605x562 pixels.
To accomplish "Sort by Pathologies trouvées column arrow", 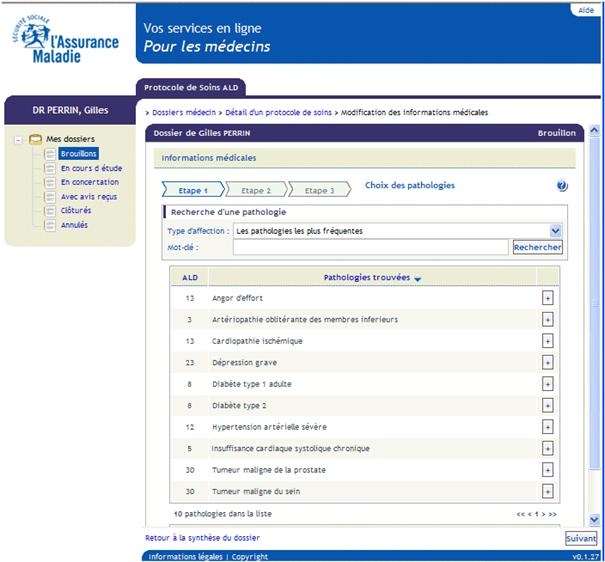I will point(418,279).
